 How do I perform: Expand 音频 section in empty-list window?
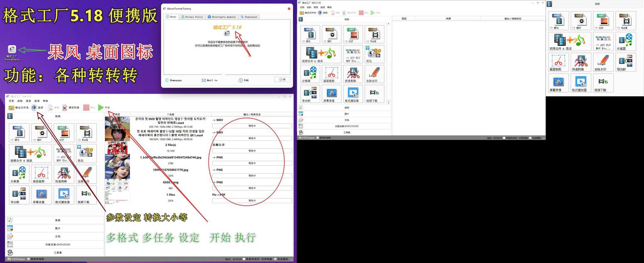point(344,108)
